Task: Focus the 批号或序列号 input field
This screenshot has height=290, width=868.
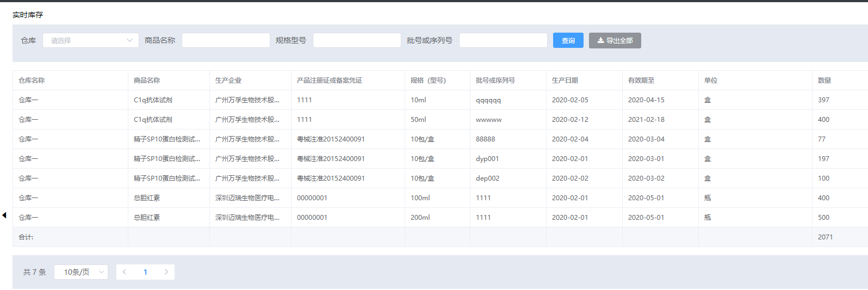Action: click(503, 40)
